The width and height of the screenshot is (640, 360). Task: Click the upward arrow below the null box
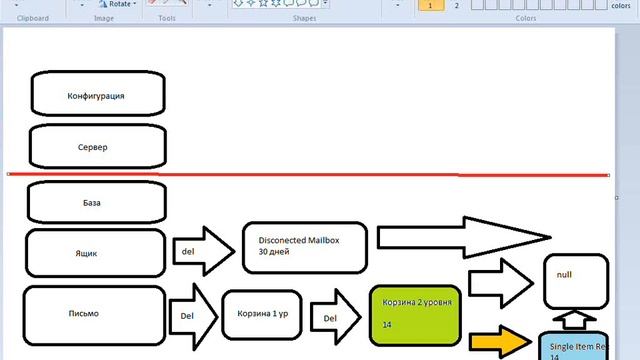point(575,320)
